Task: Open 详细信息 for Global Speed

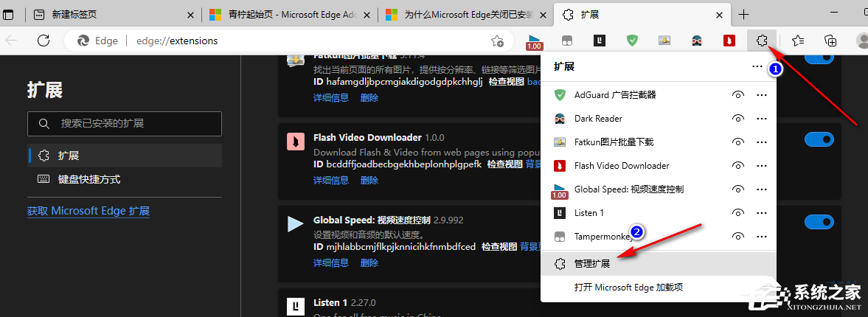Action: click(x=331, y=262)
